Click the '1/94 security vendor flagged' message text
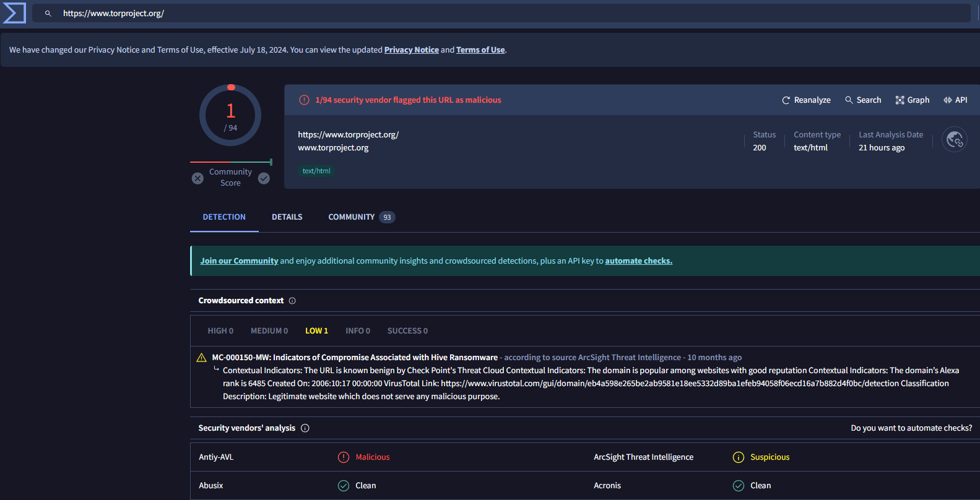 [408, 100]
